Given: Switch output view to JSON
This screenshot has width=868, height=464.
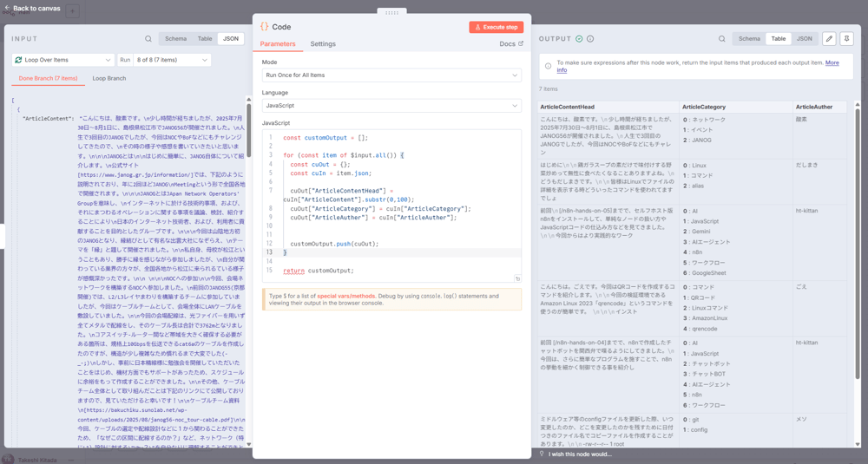Looking at the screenshot, I should [x=805, y=39].
